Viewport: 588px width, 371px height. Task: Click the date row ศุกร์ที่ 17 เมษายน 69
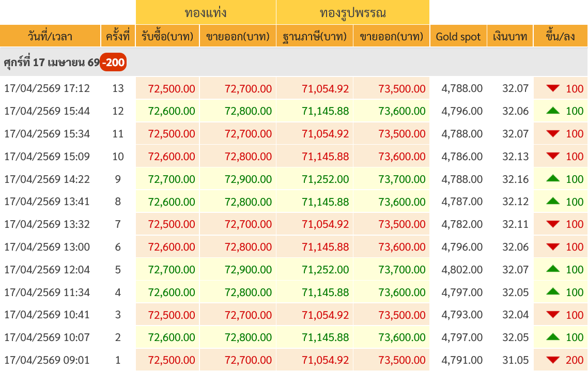293,63
